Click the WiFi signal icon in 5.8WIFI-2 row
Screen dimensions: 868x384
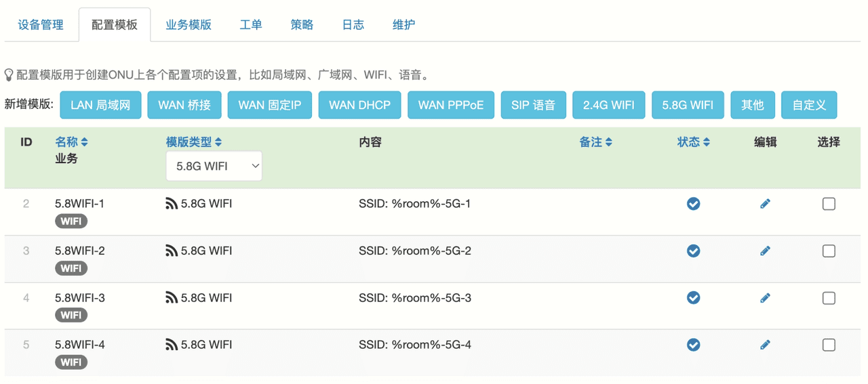(172, 251)
